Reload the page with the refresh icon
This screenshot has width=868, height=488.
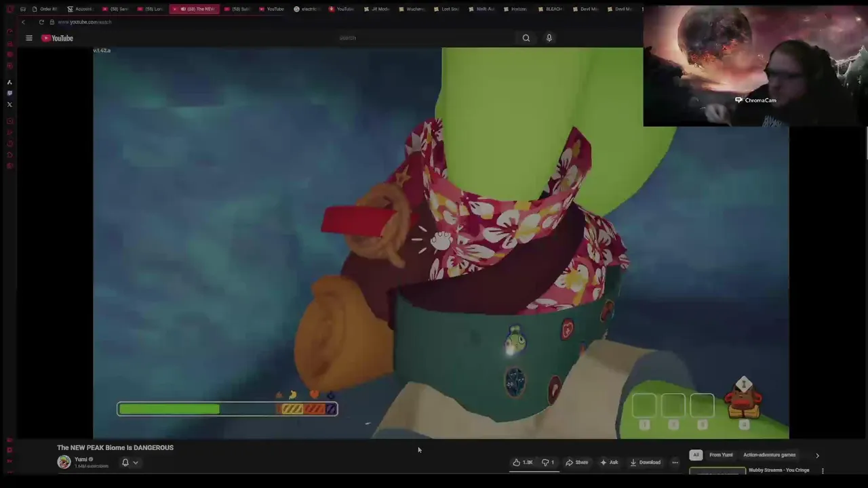coord(41,22)
